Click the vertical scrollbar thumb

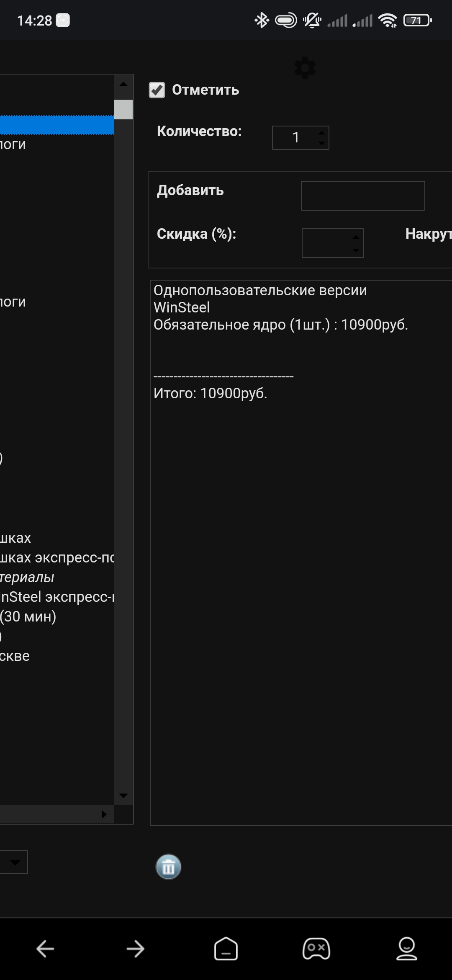coord(123,110)
